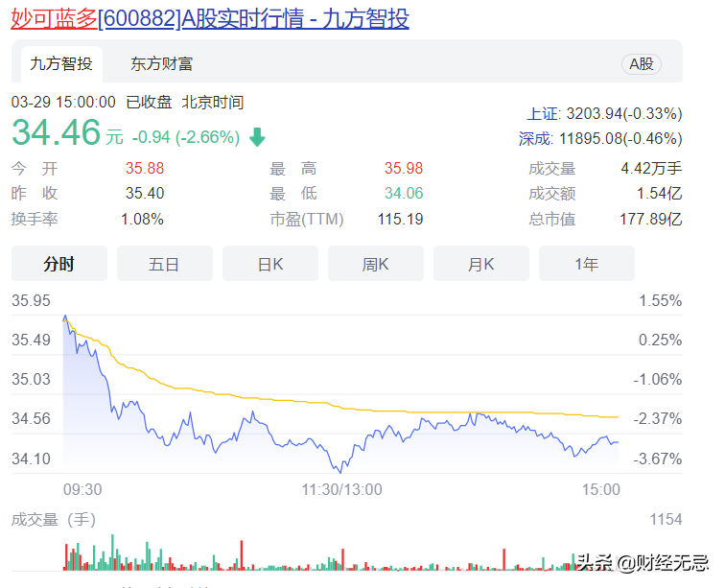Click the 北京时间 label
Viewport: 725px width, 588px height.
213,102
